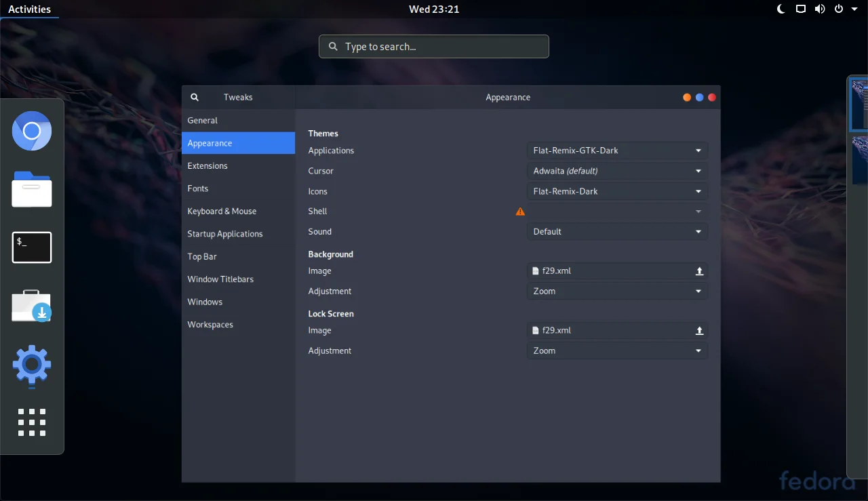This screenshot has height=501, width=868.
Task: Open Startup Applications section
Action: pos(238,234)
